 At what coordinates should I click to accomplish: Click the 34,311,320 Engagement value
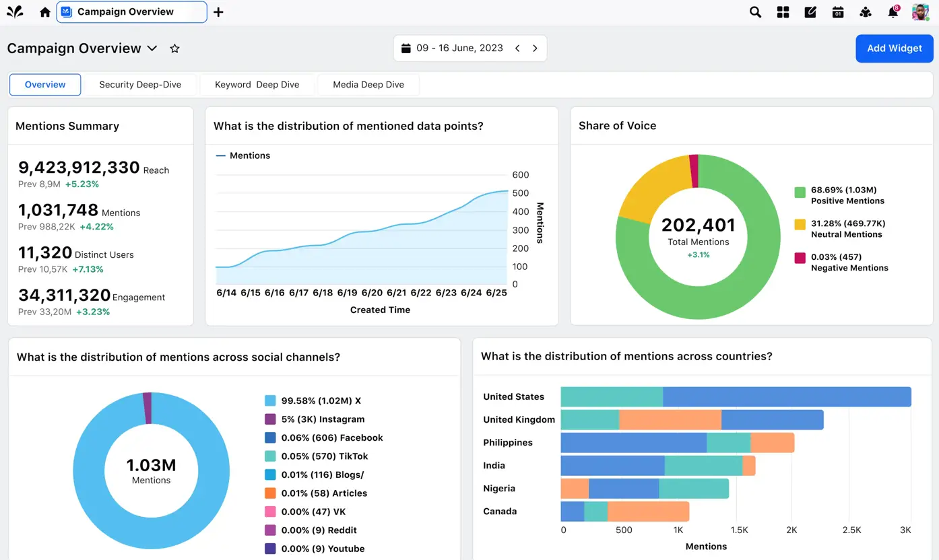point(64,295)
